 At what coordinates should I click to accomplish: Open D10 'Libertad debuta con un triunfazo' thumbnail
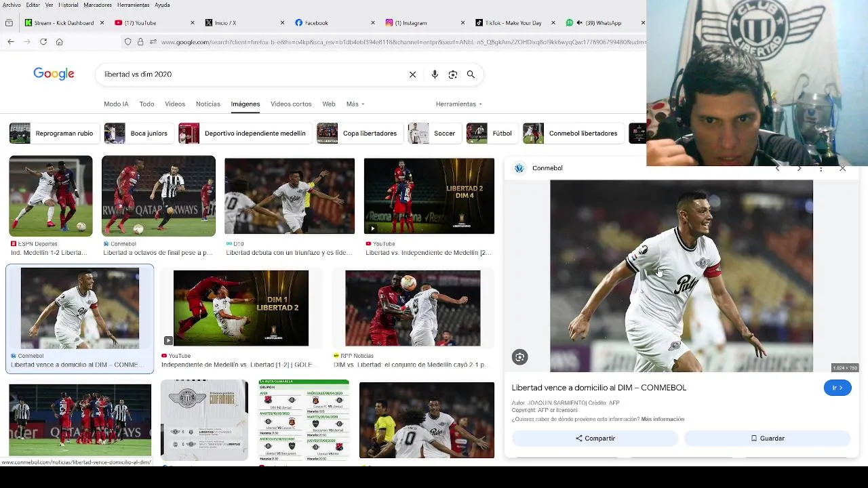[290, 196]
